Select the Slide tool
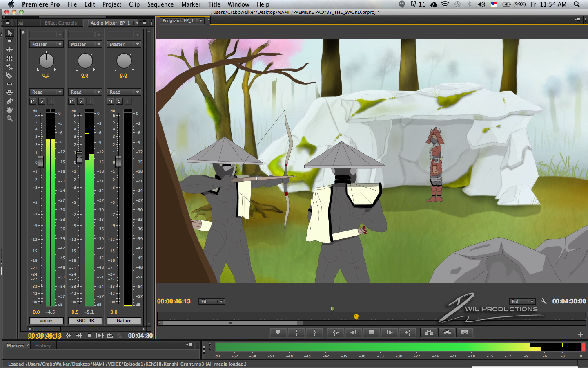588x368 pixels. click(9, 93)
